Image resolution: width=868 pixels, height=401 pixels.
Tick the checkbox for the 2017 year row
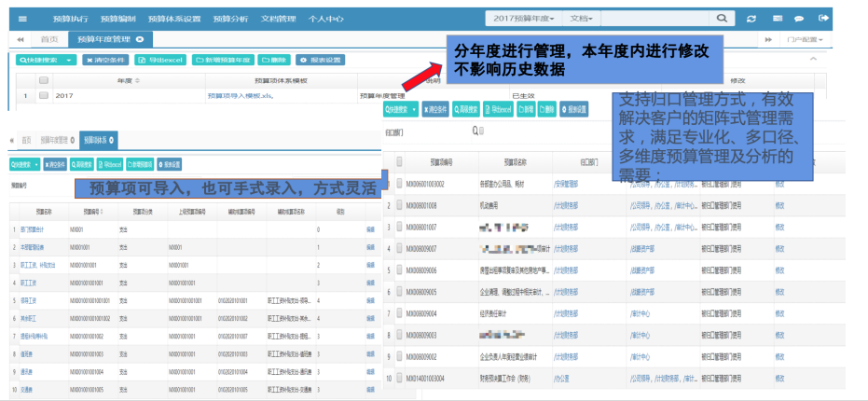point(43,95)
